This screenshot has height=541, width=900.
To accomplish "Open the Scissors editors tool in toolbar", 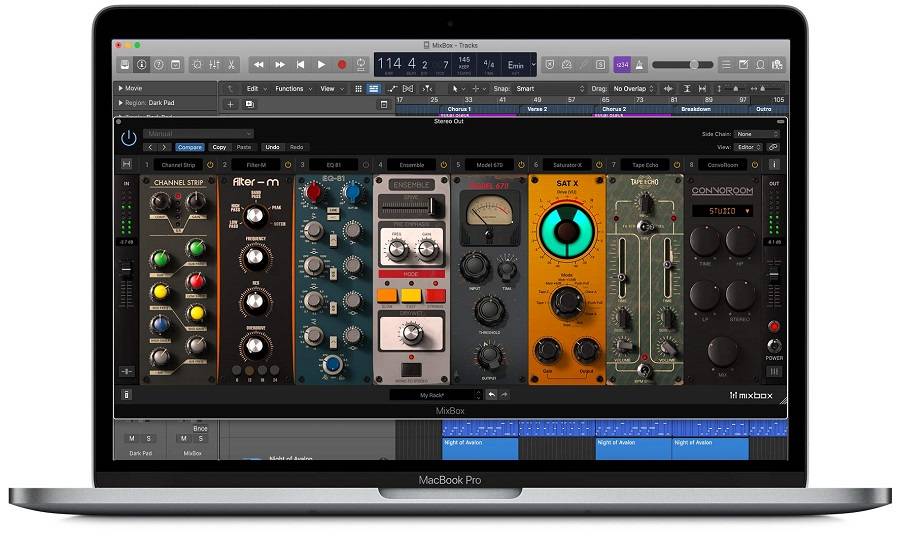I will tap(230, 65).
